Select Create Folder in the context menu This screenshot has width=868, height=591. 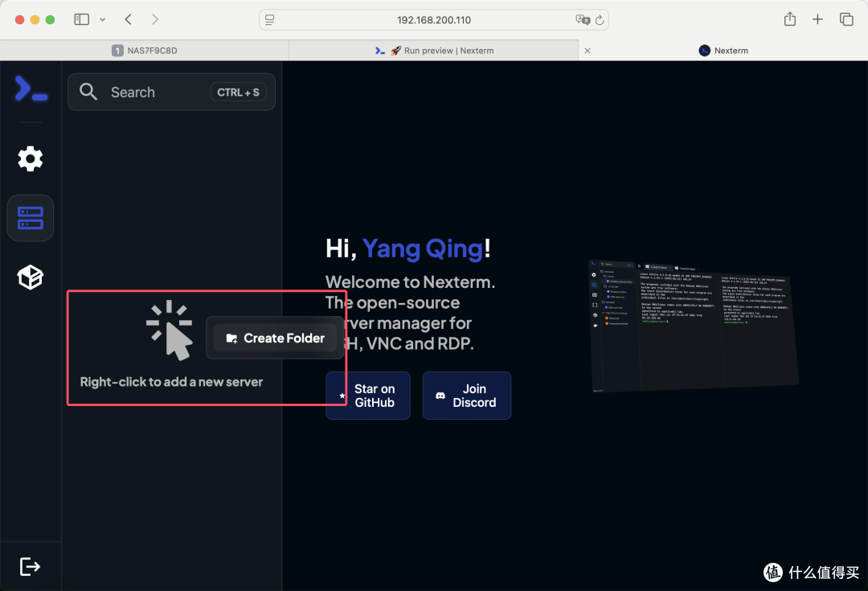click(x=275, y=338)
